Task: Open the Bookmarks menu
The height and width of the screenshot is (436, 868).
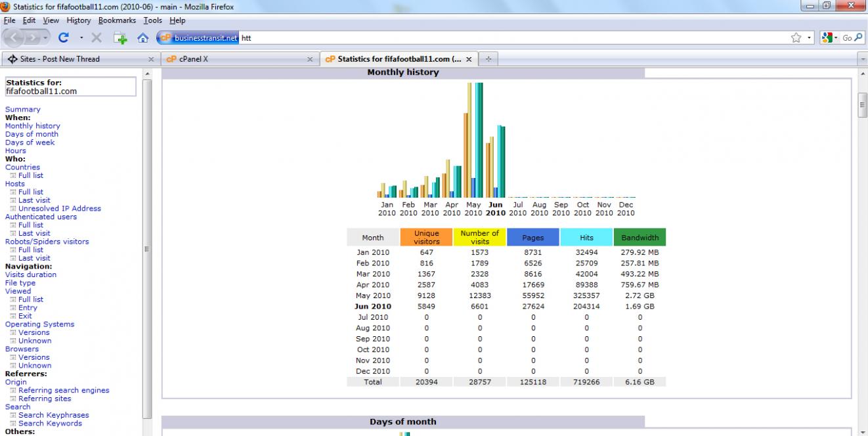Action: click(117, 20)
